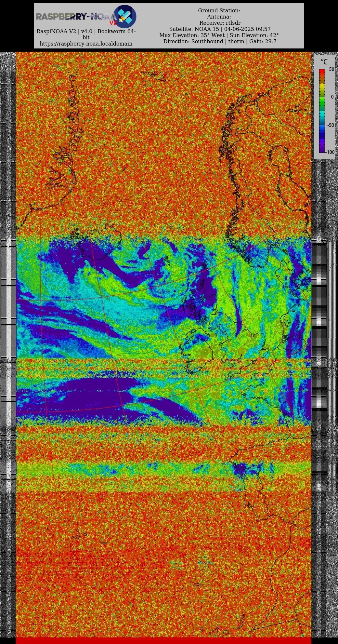This screenshot has height=644, width=338.
Task: Click the 'Receiver: rtlsdr' line
Action: tap(220, 23)
